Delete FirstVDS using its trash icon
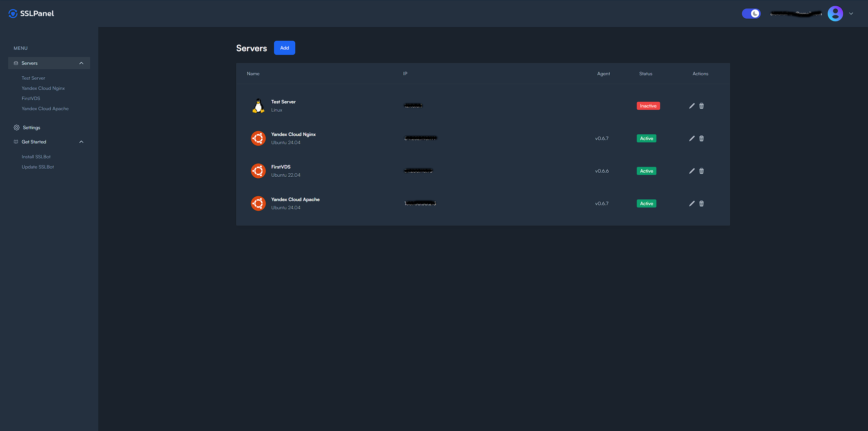868x431 pixels. coord(701,171)
